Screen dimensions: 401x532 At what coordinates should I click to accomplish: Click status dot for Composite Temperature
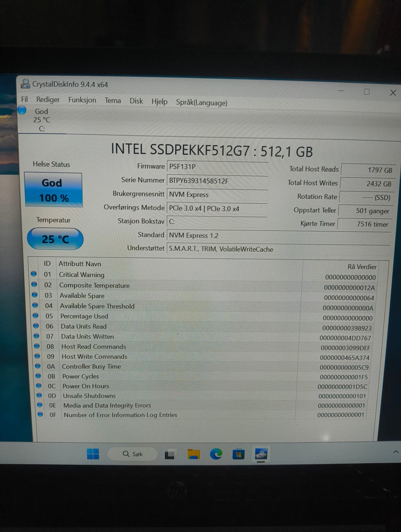34,284
